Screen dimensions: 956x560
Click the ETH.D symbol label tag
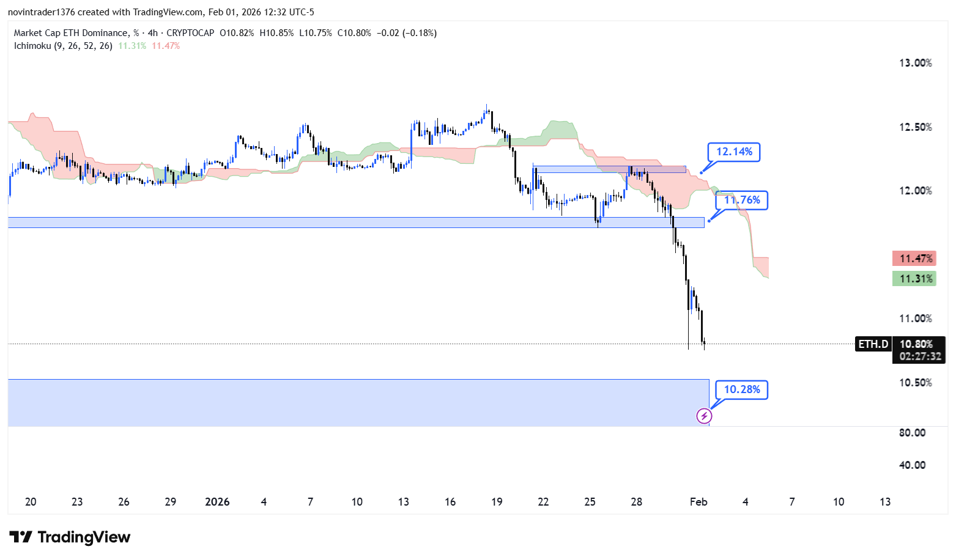pos(873,344)
